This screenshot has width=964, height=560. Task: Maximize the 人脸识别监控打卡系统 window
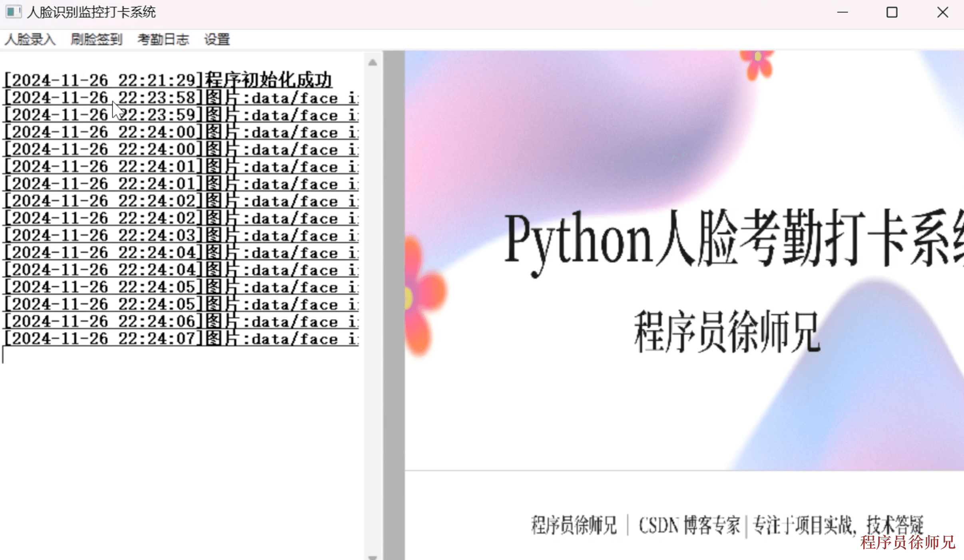[892, 12]
